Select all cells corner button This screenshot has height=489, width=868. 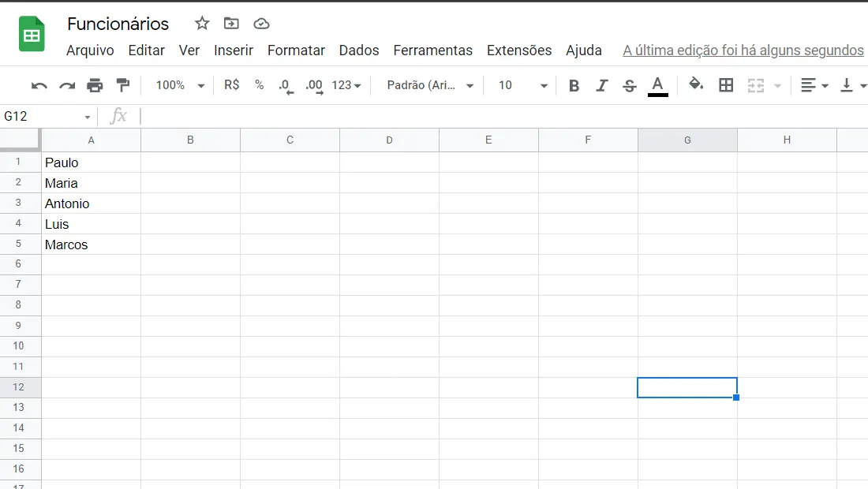point(21,140)
